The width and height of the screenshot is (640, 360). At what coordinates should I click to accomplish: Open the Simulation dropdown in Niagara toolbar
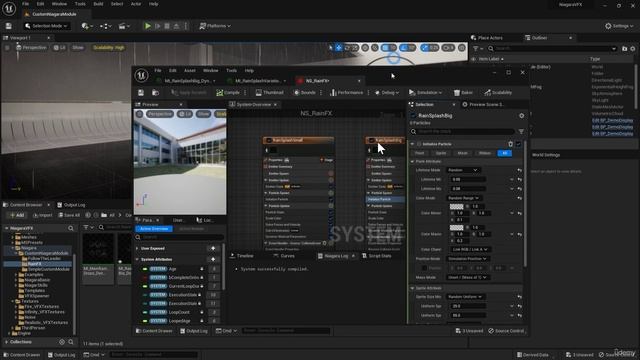425,93
